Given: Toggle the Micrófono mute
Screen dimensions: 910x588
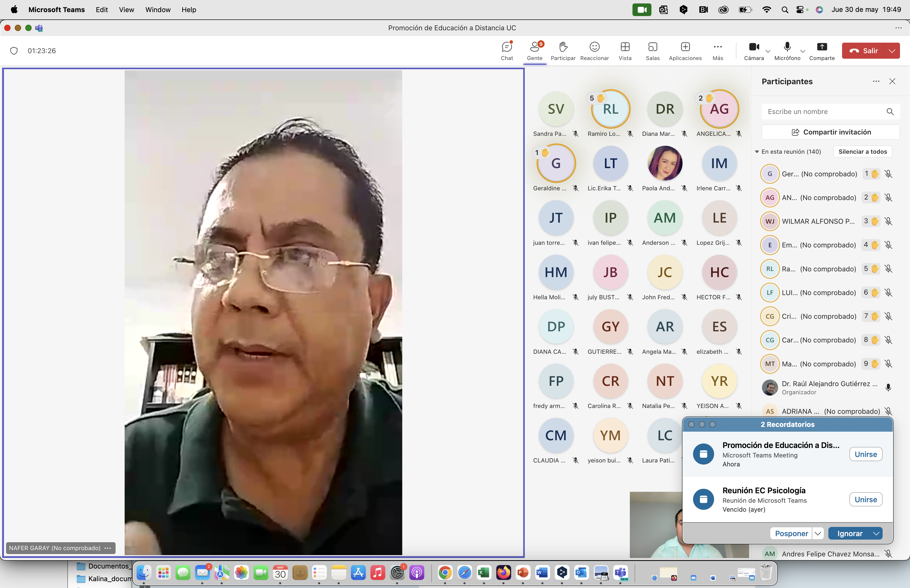Looking at the screenshot, I should click(787, 51).
